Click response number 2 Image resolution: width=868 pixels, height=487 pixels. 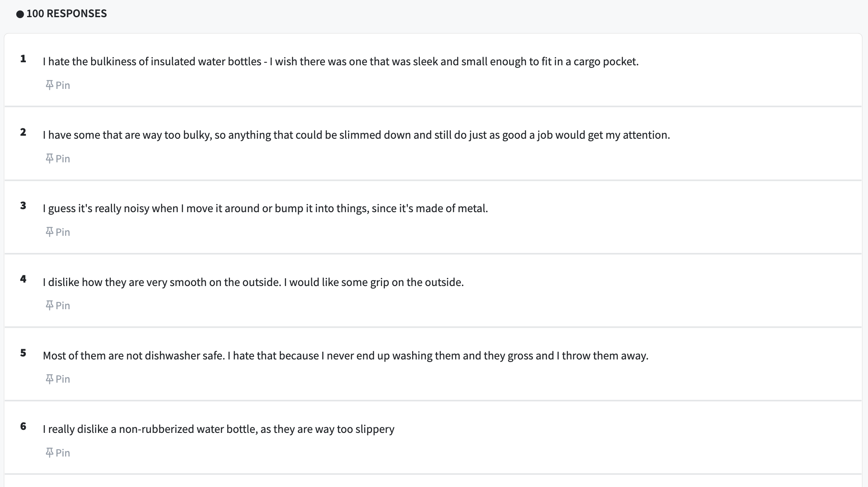pos(23,132)
